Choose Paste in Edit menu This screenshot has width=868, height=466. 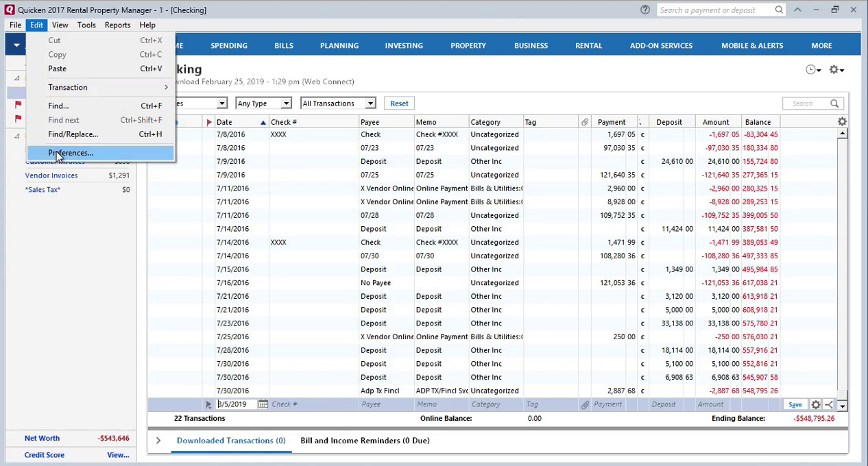click(x=101, y=69)
